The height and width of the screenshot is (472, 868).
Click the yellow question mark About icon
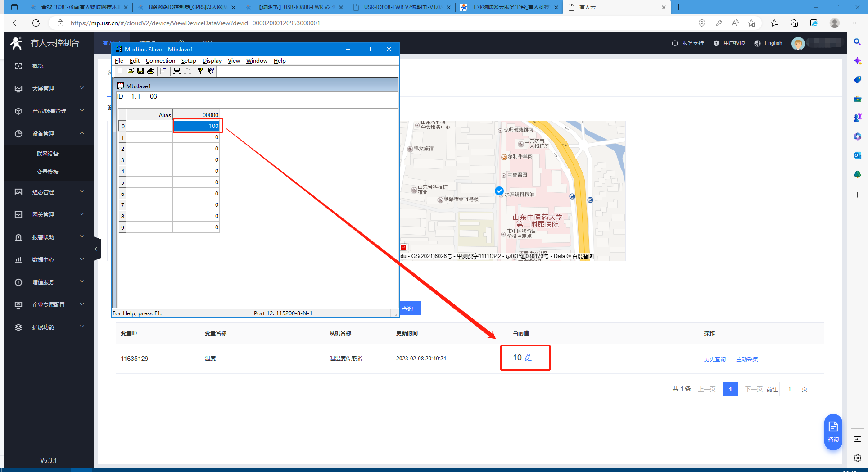pos(200,71)
